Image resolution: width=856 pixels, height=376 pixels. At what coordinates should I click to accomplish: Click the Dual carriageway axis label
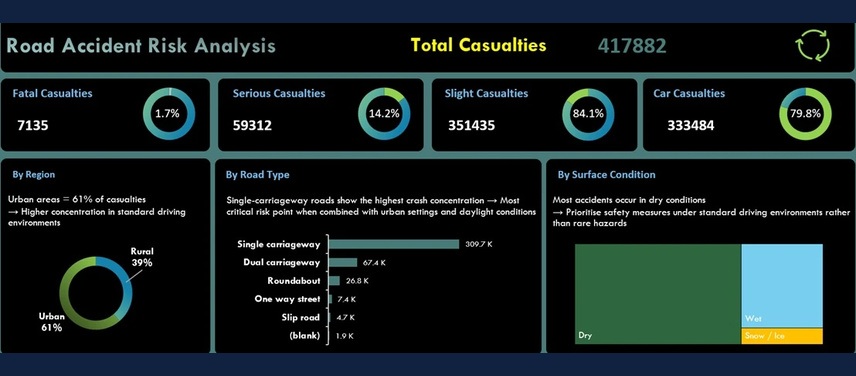282,262
